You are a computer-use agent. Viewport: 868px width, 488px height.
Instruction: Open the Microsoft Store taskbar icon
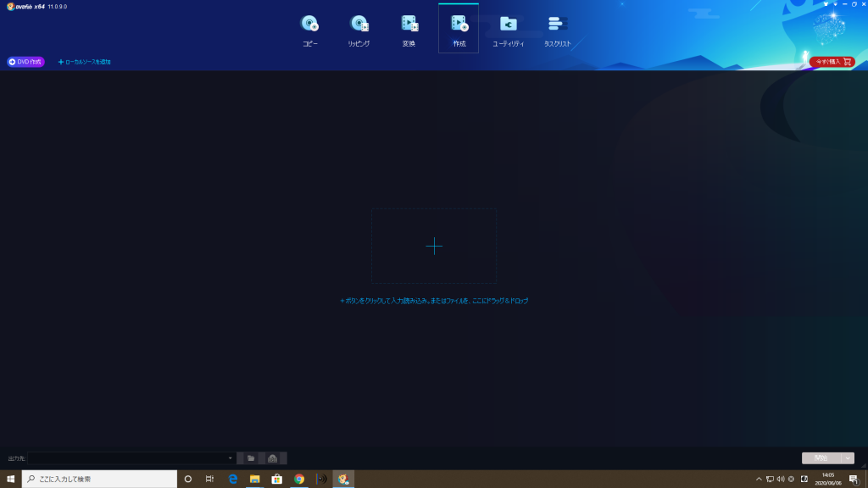click(x=277, y=479)
